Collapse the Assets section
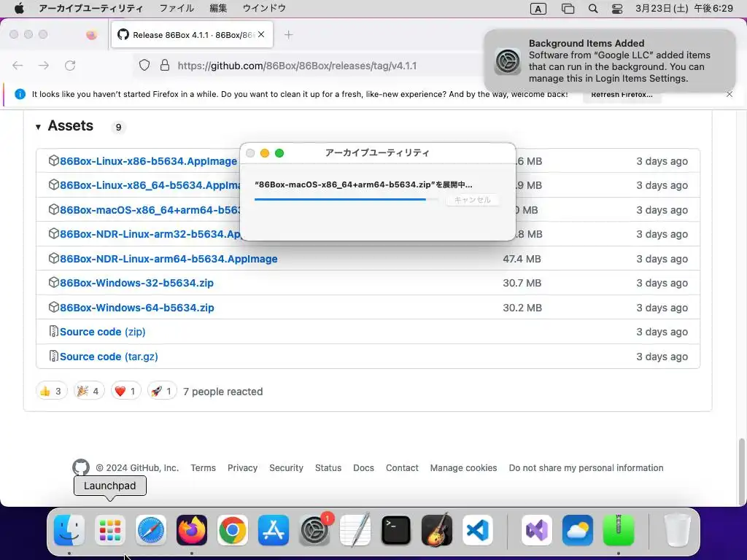 38,127
